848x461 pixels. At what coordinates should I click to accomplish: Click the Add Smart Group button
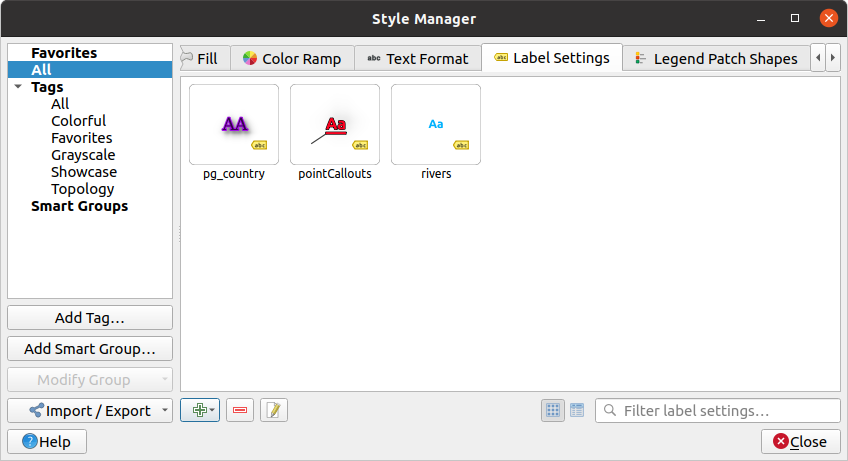(90, 349)
